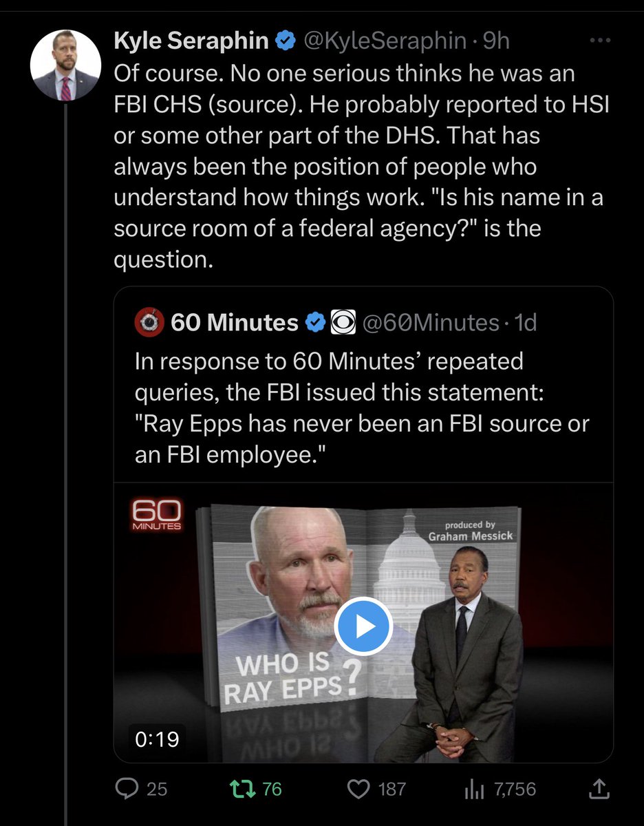Click the 9h tweet timestamp

495,42
